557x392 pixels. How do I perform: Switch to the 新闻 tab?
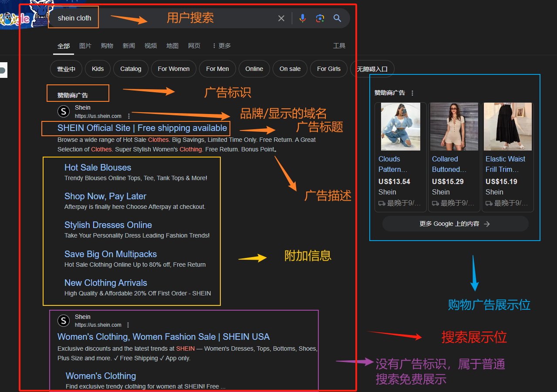pyautogui.click(x=129, y=46)
